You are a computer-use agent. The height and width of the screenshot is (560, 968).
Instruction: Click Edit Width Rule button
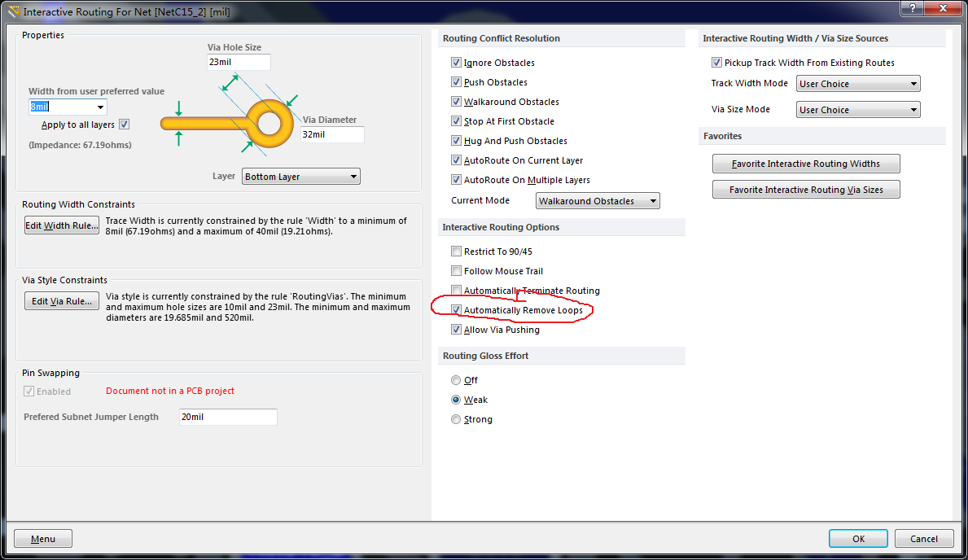point(62,225)
